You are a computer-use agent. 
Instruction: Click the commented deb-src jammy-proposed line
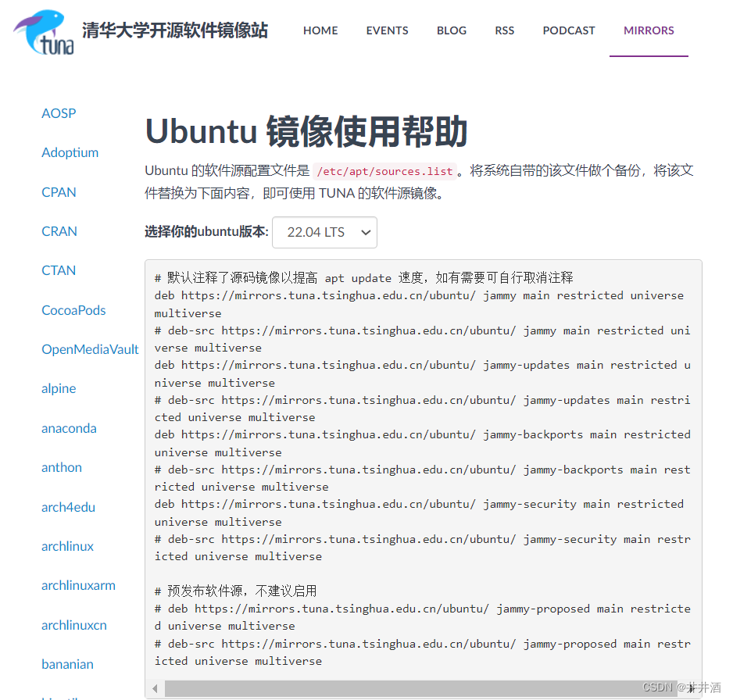click(x=423, y=652)
